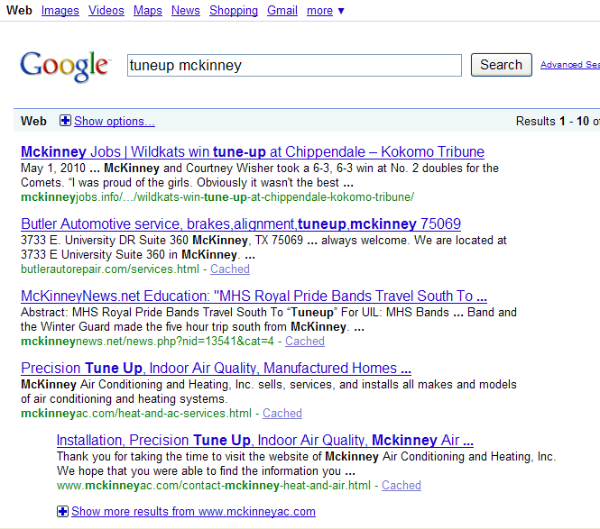Open McKinneyNews.net Education result
The width and height of the screenshot is (600, 529).
pyautogui.click(x=253, y=296)
